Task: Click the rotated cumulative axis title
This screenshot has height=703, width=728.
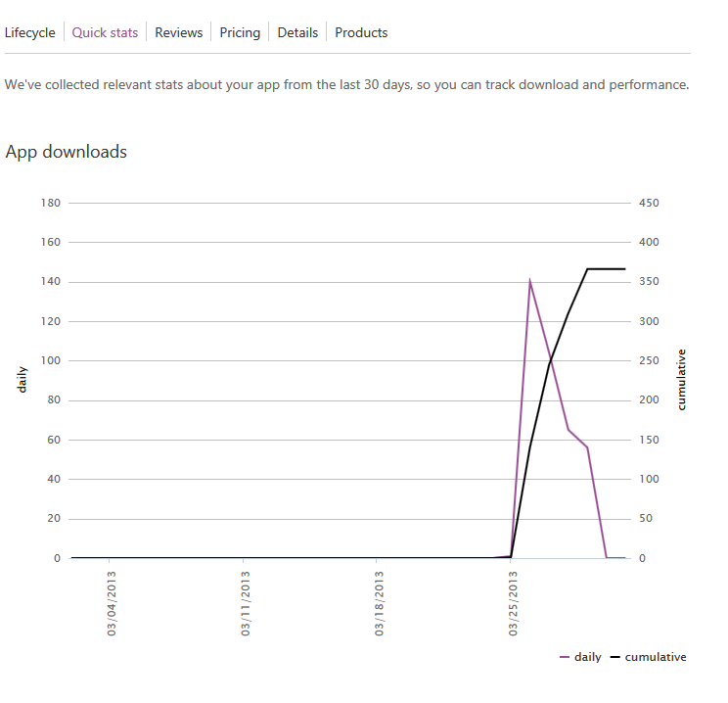Action: [x=681, y=380]
